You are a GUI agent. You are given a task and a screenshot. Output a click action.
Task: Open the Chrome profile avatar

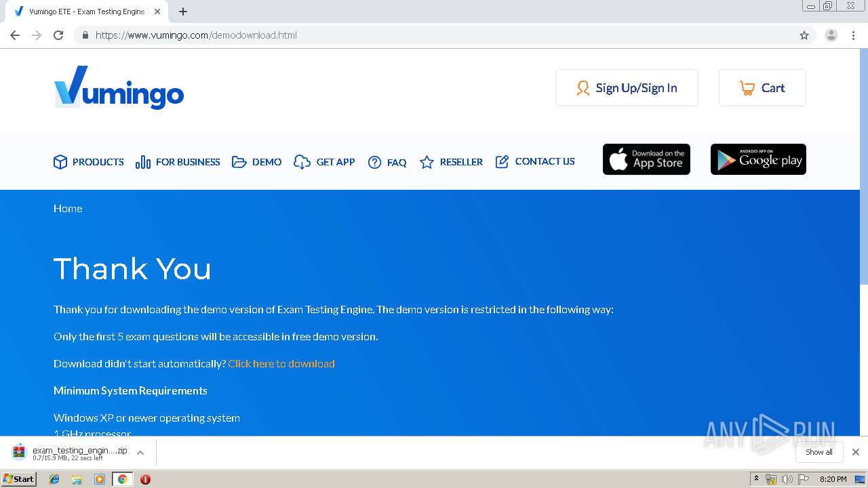(x=831, y=35)
